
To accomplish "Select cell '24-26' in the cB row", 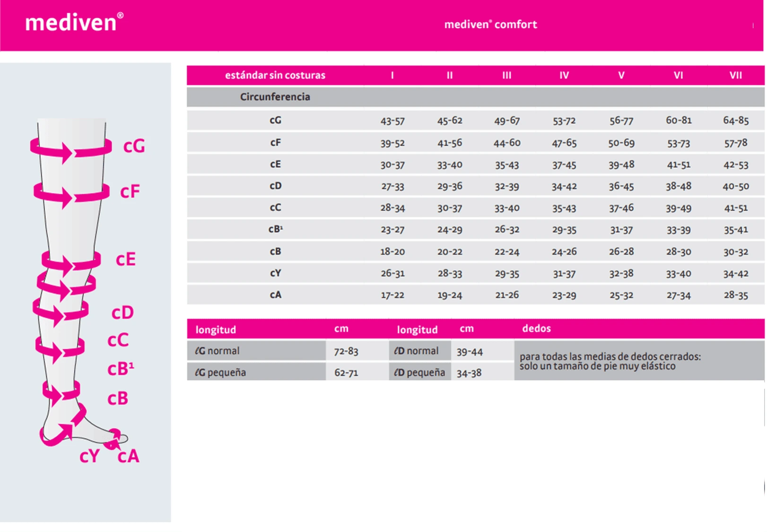I will pyautogui.click(x=564, y=252).
